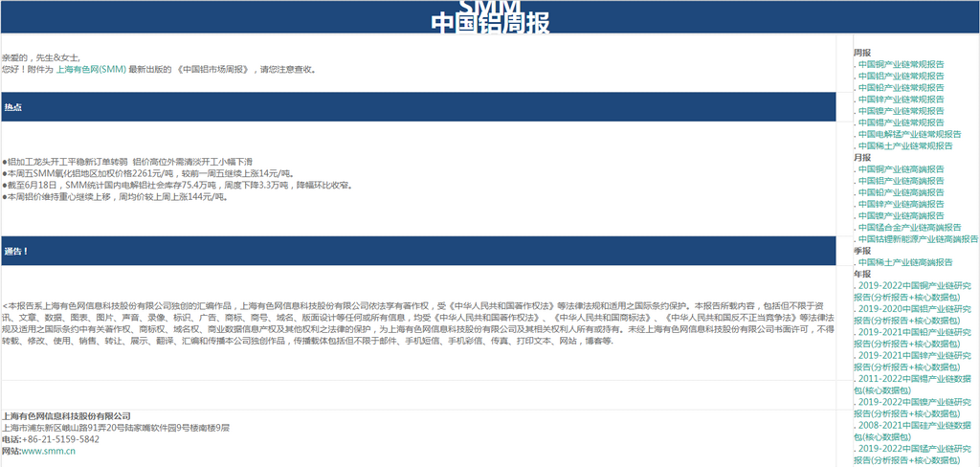Visit the www.smm.cn website link
The width and height of the screenshot is (980, 467).
(x=49, y=451)
